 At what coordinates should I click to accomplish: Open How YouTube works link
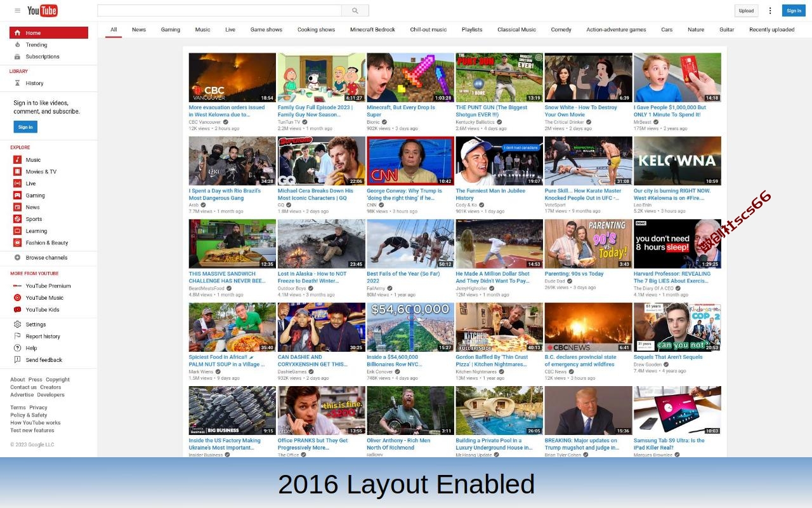pos(36,423)
